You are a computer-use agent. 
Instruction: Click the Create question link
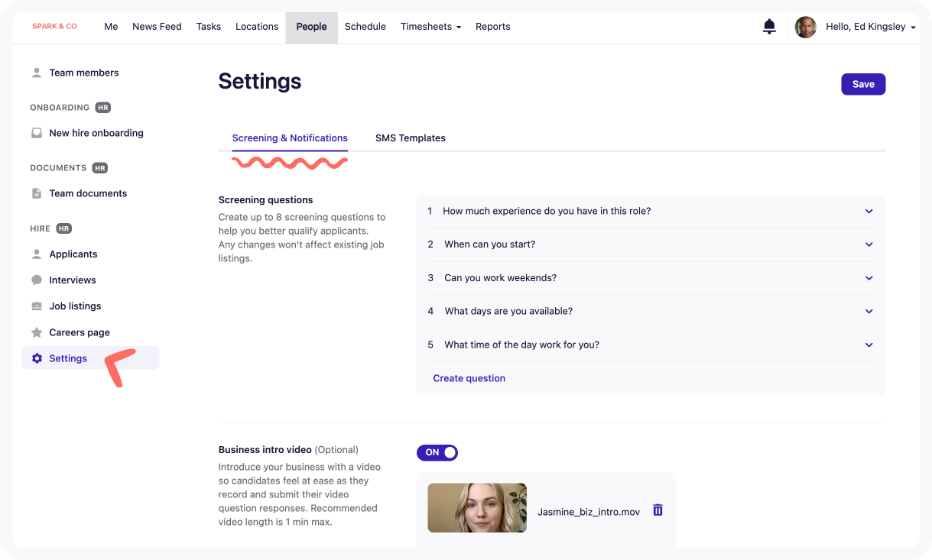point(469,378)
